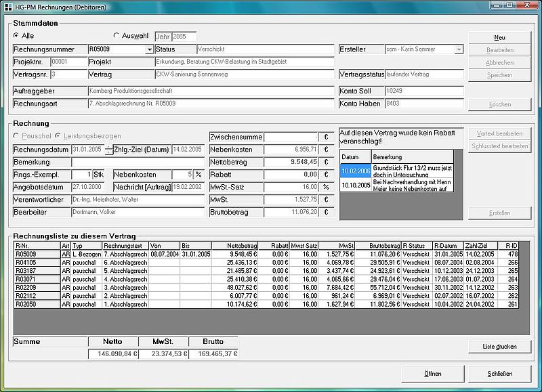The height and width of the screenshot is (392, 542).
Task: Choose the Auswahl radio option
Action: tap(116, 35)
